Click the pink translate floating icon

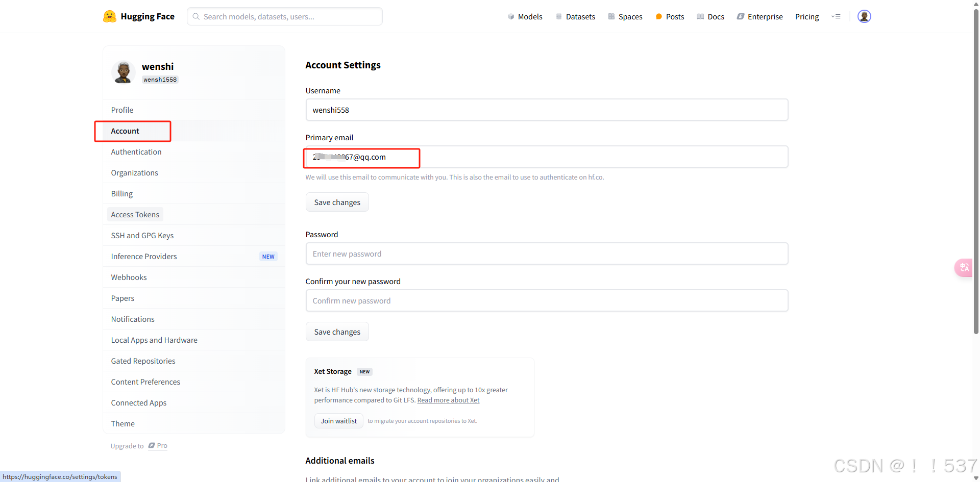(964, 267)
